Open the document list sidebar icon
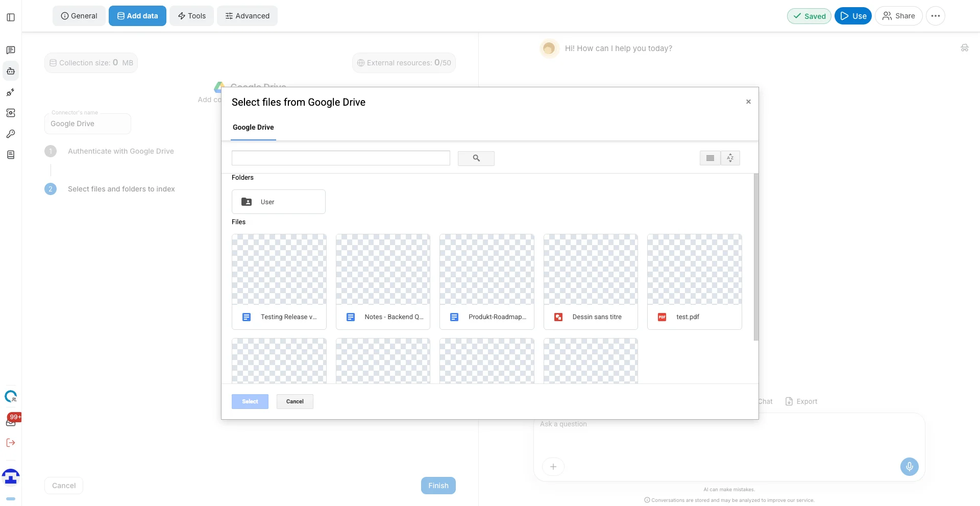Screen dimensions: 980x506 pyautogui.click(x=11, y=155)
